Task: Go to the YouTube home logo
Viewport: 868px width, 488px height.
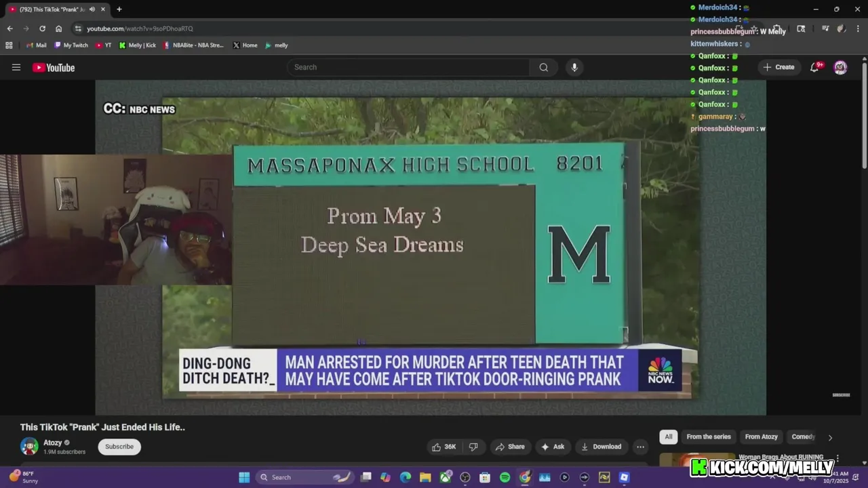Action: (x=54, y=67)
